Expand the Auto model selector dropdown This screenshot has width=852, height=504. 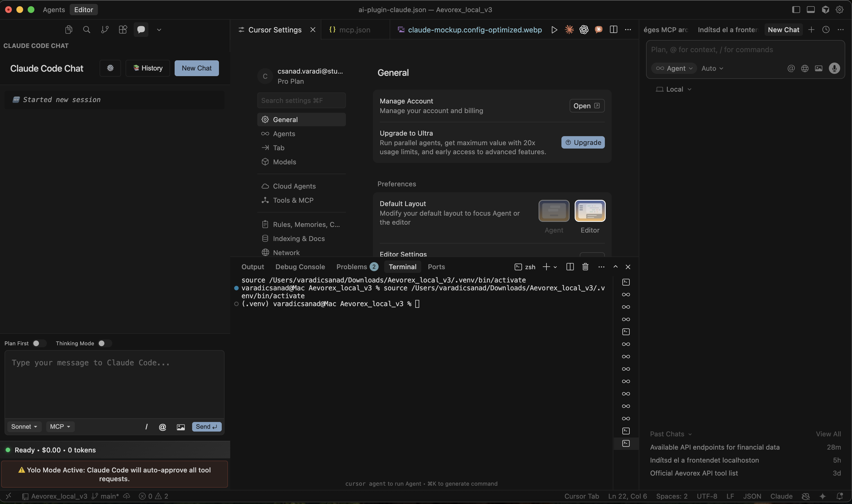point(712,68)
